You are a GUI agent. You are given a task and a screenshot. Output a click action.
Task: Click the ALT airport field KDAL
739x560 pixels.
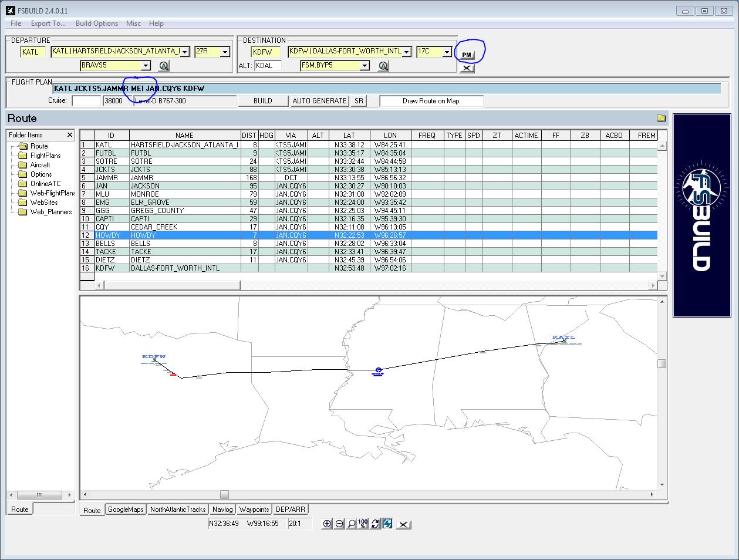point(268,66)
